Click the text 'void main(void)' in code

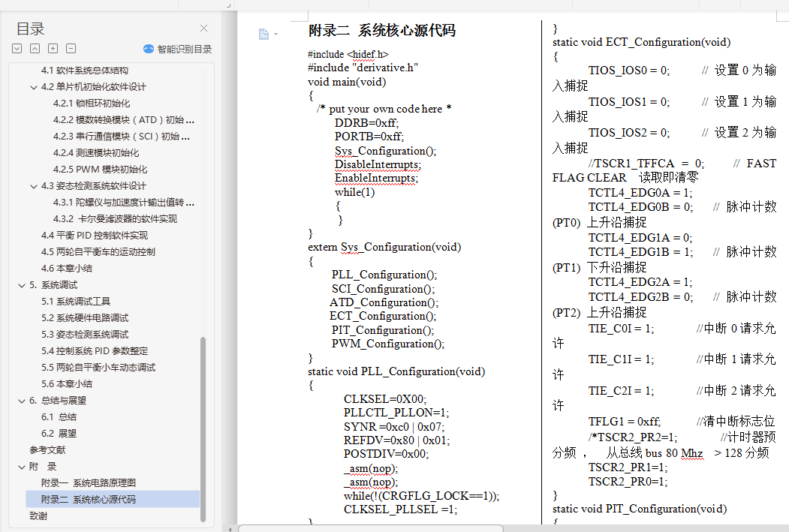[x=347, y=82]
